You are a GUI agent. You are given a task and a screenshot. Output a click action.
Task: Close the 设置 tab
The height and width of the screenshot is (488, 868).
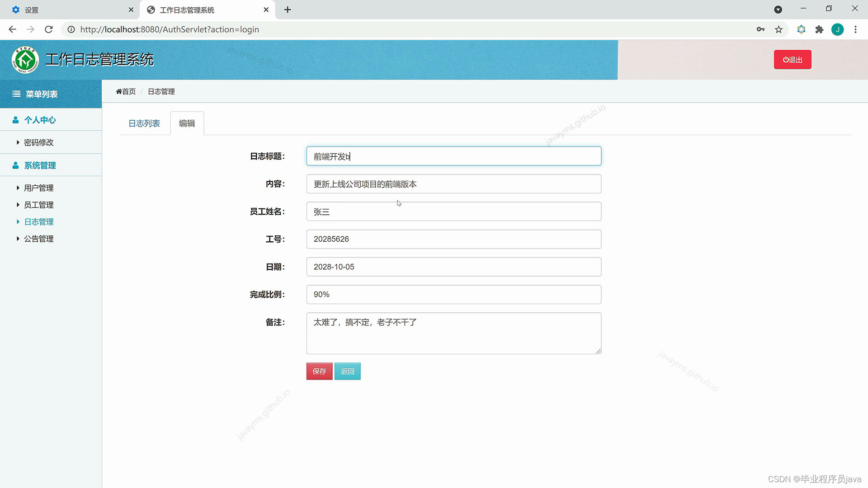point(131,9)
